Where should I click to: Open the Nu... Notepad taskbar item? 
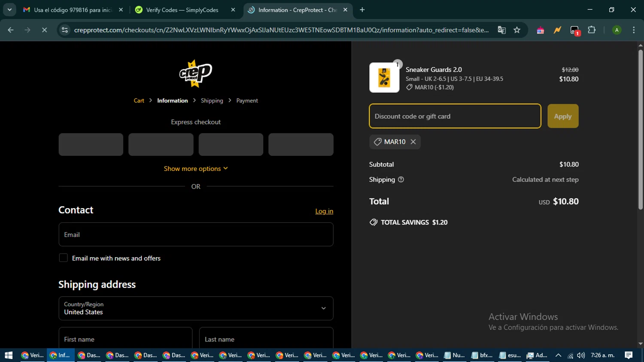(455, 355)
